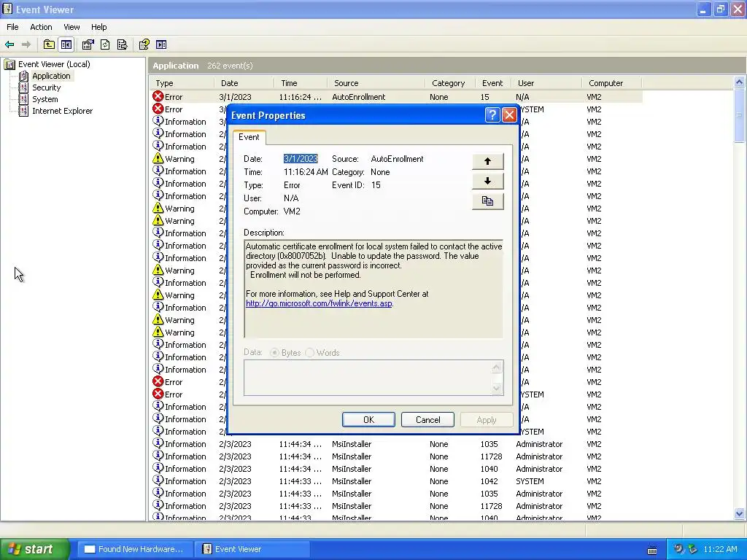This screenshot has width=747, height=560.
Task: Click the Forward arrow toolbar icon
Action: click(26, 44)
